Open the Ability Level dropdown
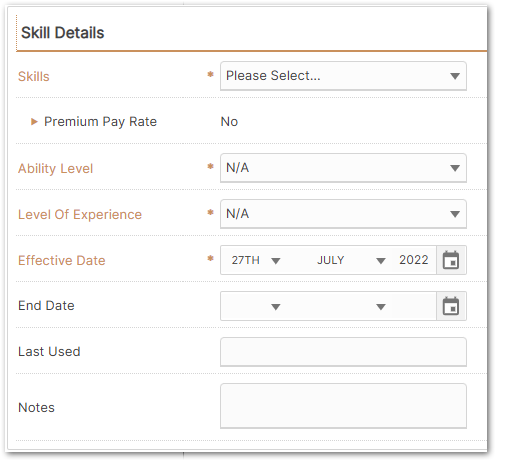This screenshot has height=461, width=522. tap(343, 168)
